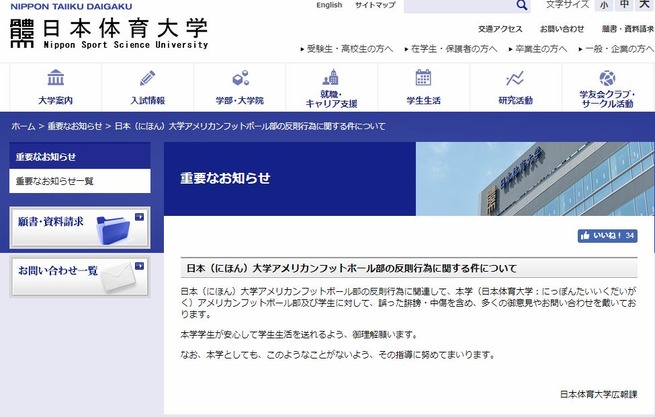
Task: Open the 交通アクセス link
Action: [x=500, y=29]
